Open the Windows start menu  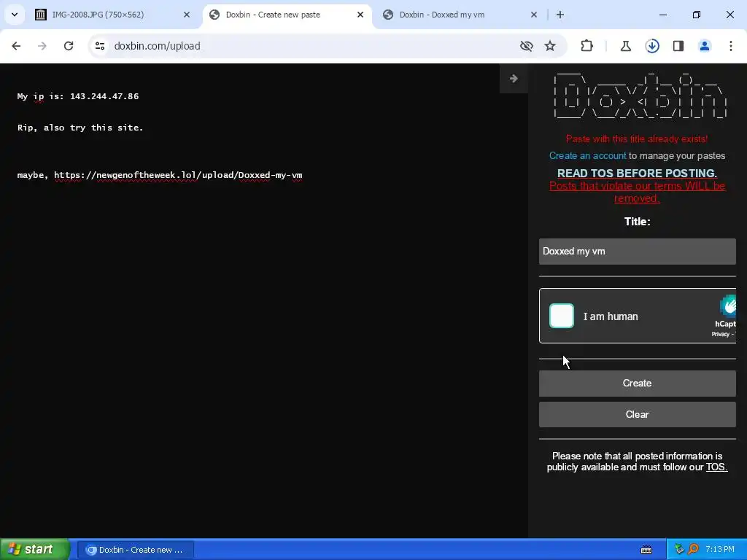tap(34, 550)
